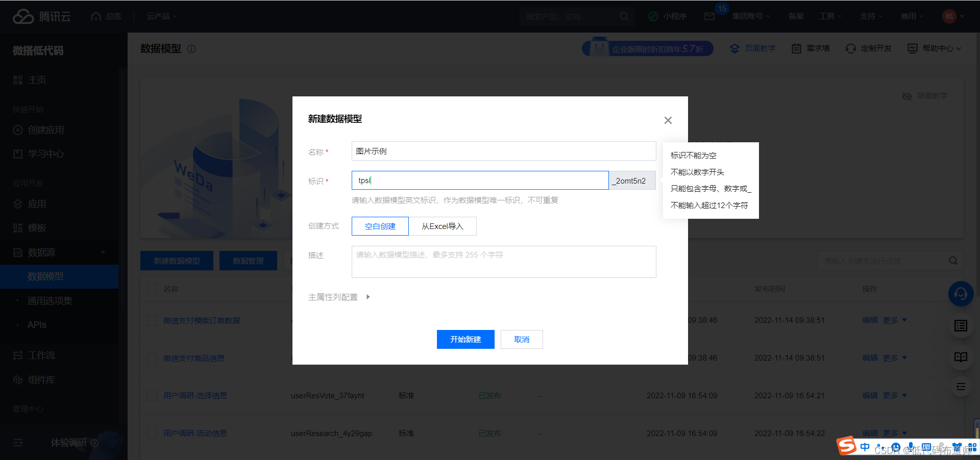
Task: Expand 主属性列配置 section
Action: (339, 297)
